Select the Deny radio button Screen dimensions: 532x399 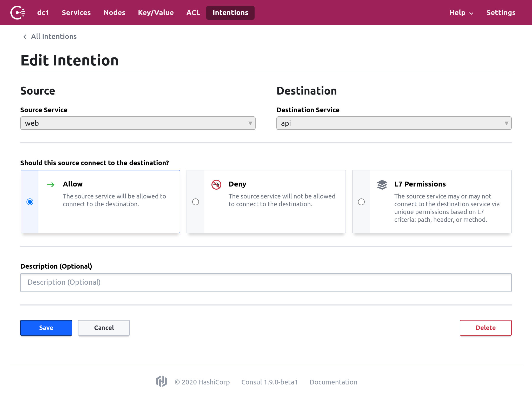(x=196, y=202)
